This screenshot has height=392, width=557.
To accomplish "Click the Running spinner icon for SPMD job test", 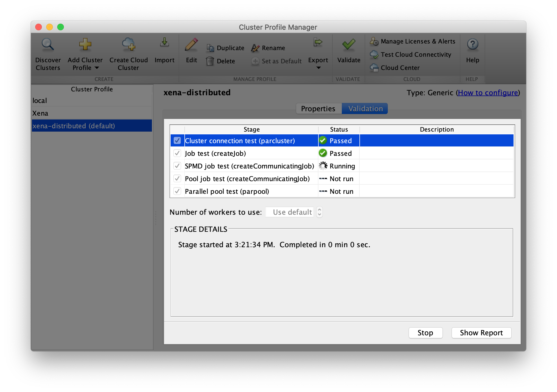I will (x=323, y=166).
